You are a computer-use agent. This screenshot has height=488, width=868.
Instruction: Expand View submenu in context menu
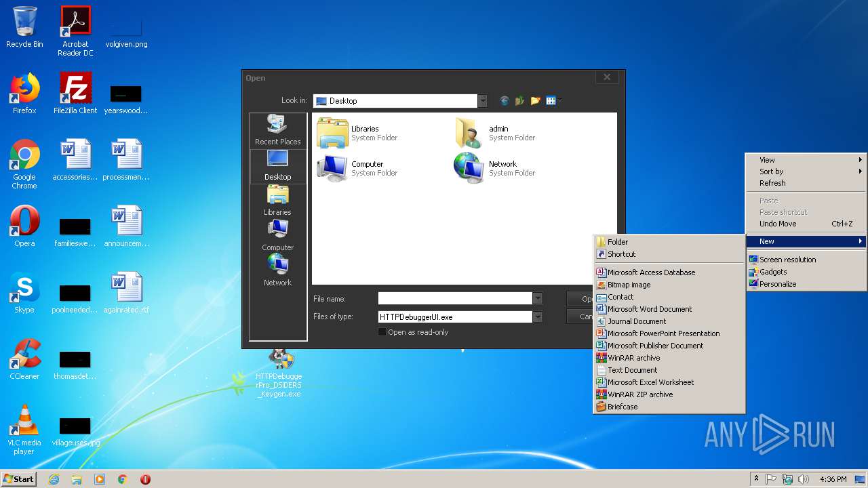tap(806, 160)
